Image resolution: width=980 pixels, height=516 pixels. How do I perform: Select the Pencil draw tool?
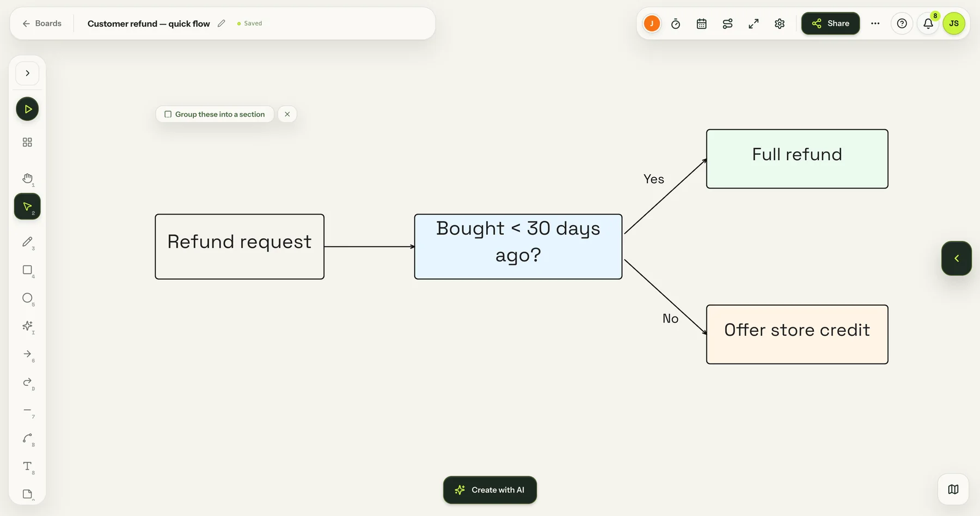(27, 242)
